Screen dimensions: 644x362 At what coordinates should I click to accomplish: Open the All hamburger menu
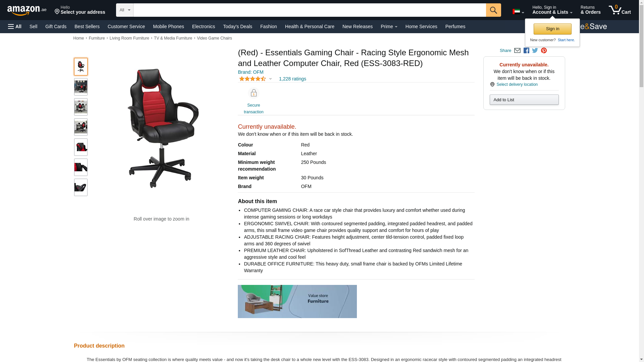click(x=15, y=26)
